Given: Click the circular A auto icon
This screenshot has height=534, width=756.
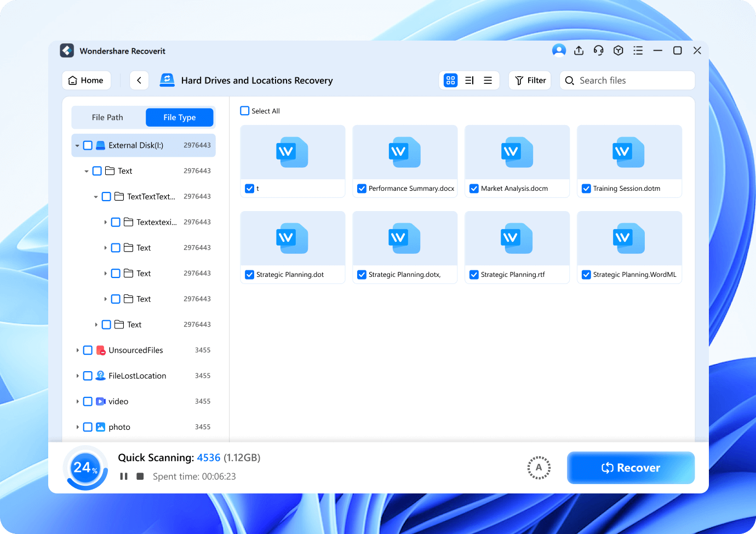Looking at the screenshot, I should click(x=539, y=468).
